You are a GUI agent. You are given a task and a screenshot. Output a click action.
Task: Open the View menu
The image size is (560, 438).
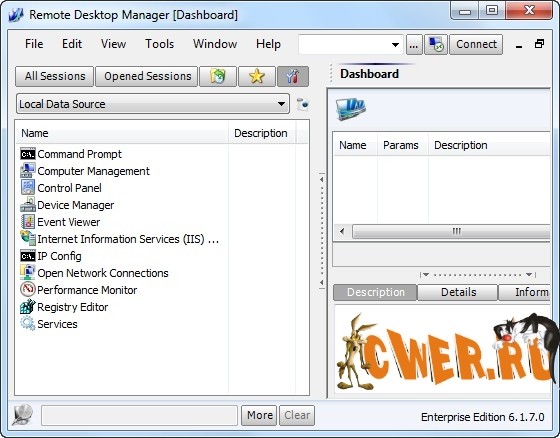tap(113, 44)
